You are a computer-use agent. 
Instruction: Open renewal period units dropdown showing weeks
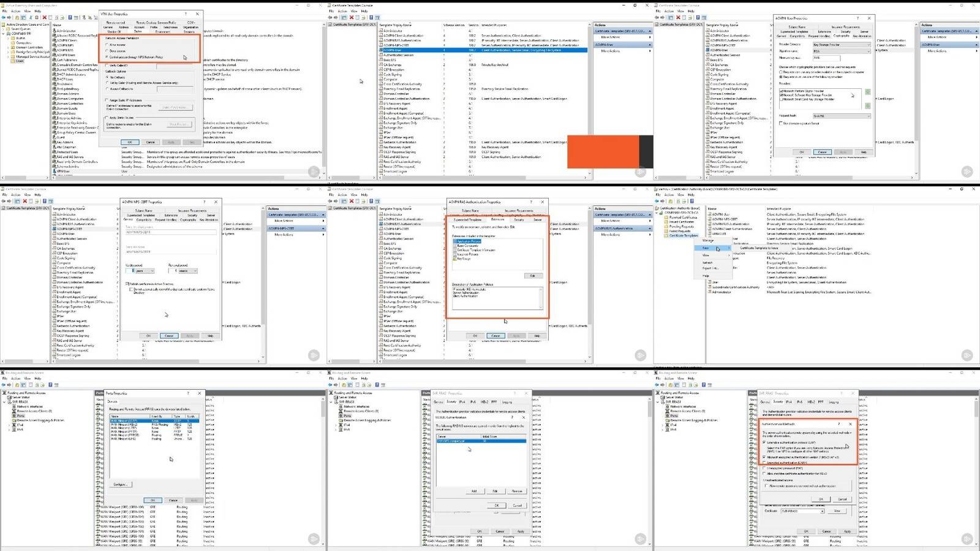click(187, 271)
